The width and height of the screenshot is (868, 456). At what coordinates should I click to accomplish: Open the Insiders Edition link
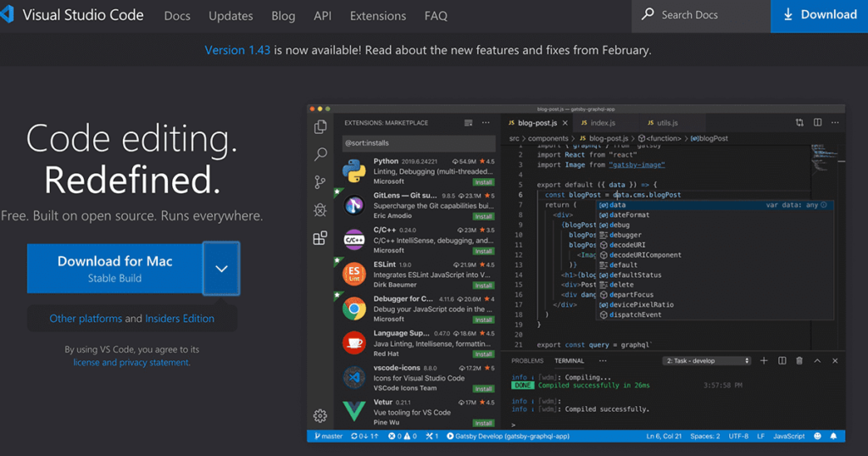pyautogui.click(x=180, y=318)
